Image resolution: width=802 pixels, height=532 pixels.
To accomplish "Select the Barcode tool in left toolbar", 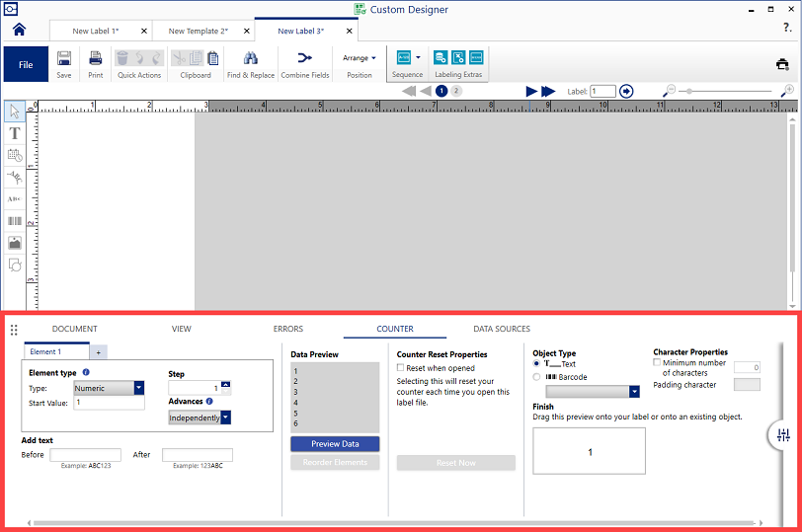I will [x=15, y=221].
